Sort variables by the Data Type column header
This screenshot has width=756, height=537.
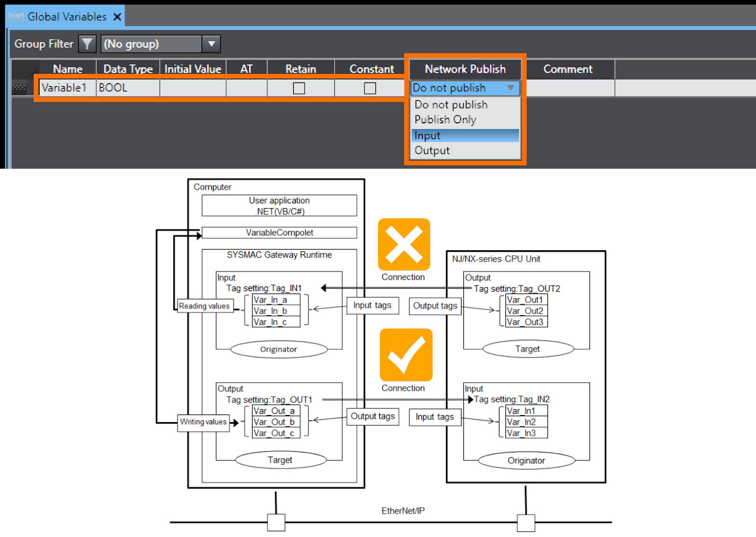pos(128,69)
